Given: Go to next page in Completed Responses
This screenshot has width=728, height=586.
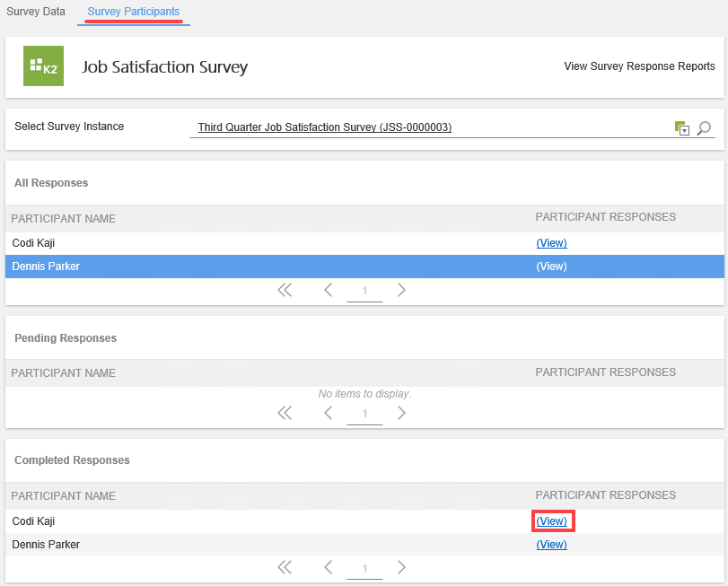Looking at the screenshot, I should (401, 567).
